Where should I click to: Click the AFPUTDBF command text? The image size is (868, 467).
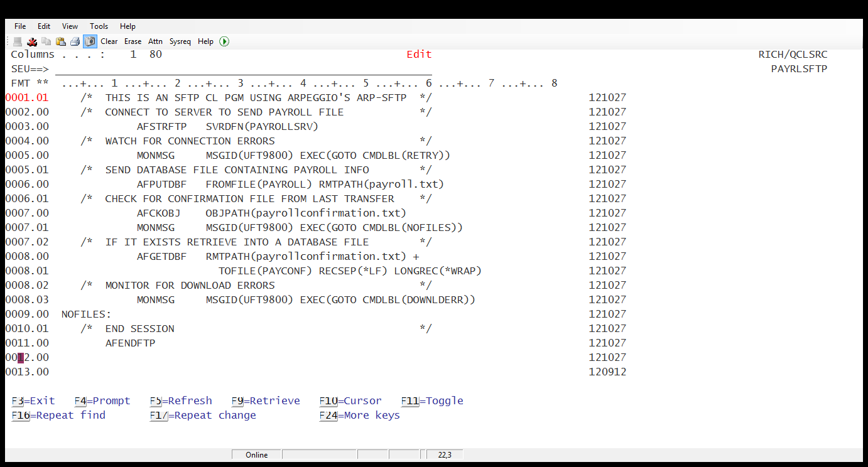(162, 185)
